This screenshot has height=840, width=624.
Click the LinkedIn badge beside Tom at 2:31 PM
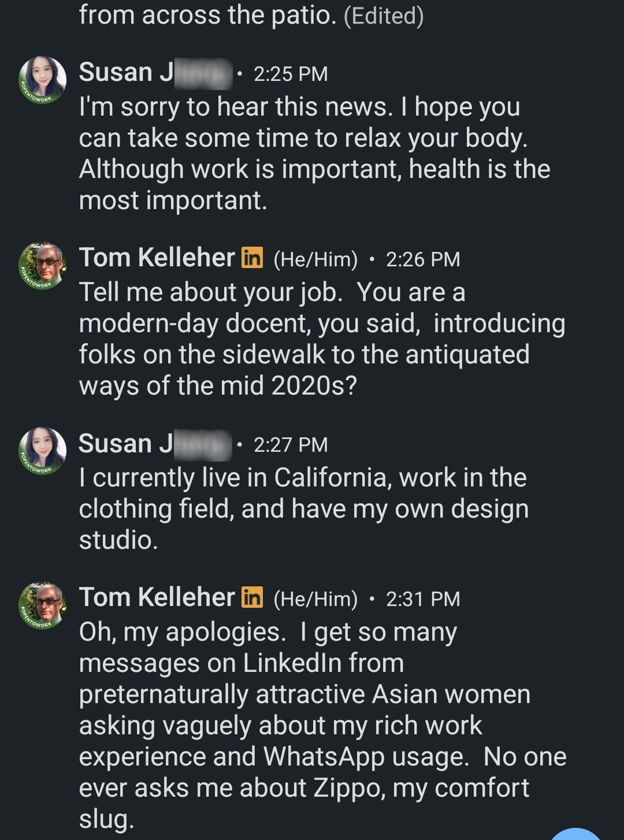coord(252,597)
